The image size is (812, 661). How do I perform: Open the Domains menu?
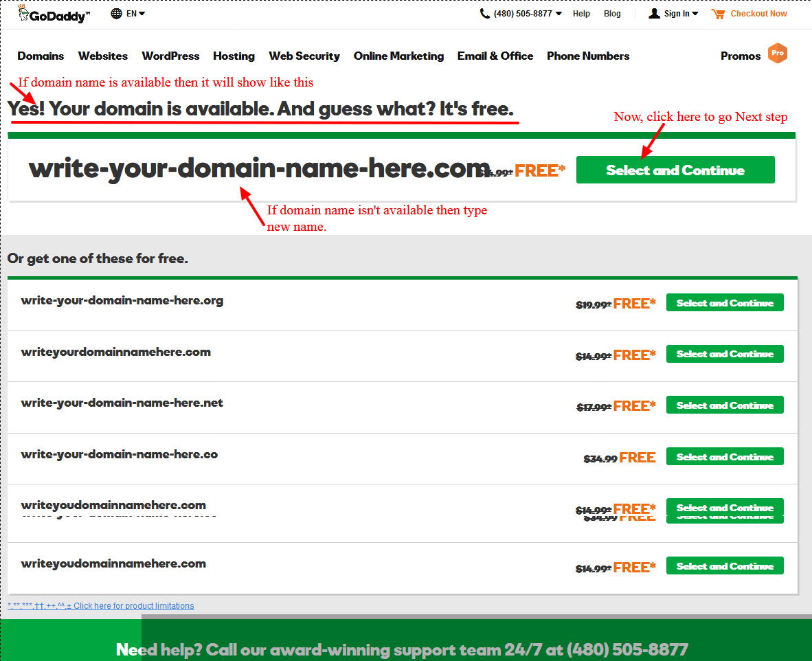41,56
